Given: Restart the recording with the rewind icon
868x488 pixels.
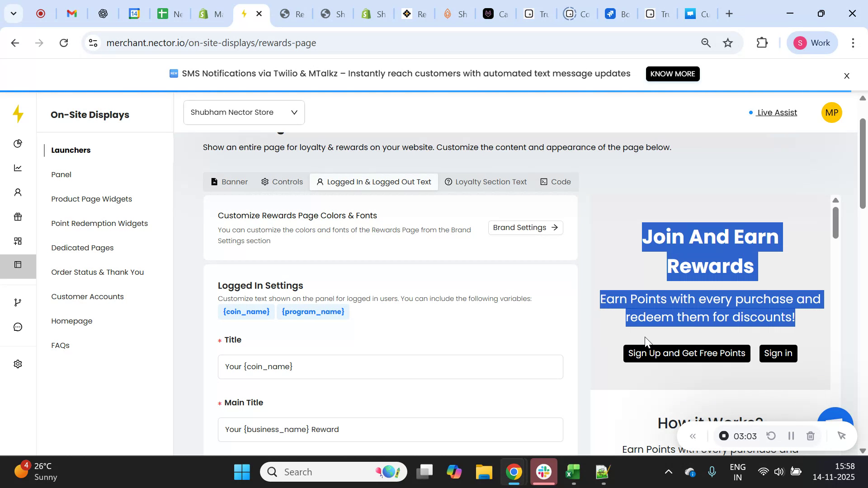Looking at the screenshot, I should coord(772,436).
